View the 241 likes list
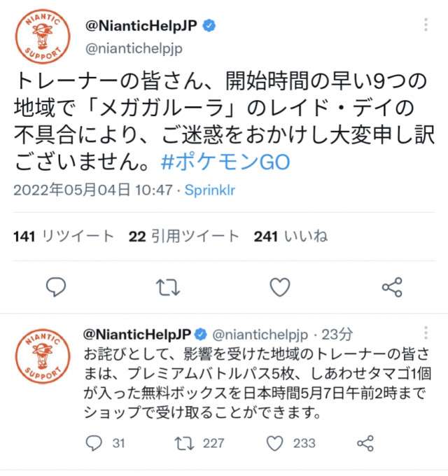The width and height of the screenshot is (448, 476). click(290, 236)
